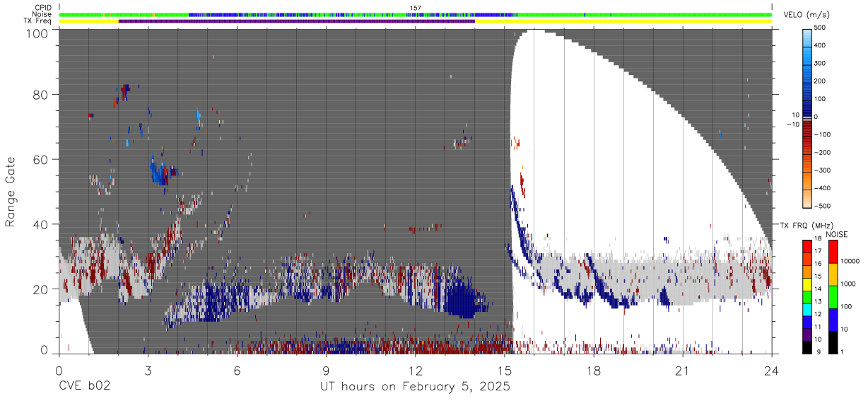The width and height of the screenshot is (868, 401).
Task: Click the 18 tick on the UT hours axis
Action: click(x=593, y=371)
